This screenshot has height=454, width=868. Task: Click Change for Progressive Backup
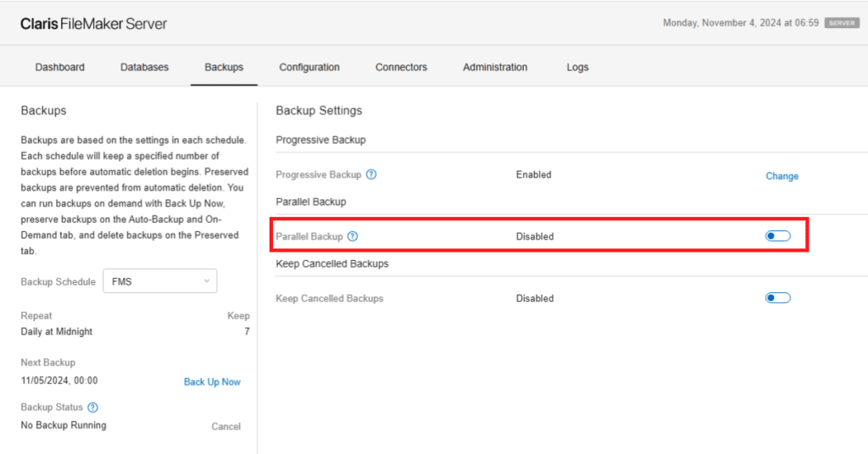[782, 176]
